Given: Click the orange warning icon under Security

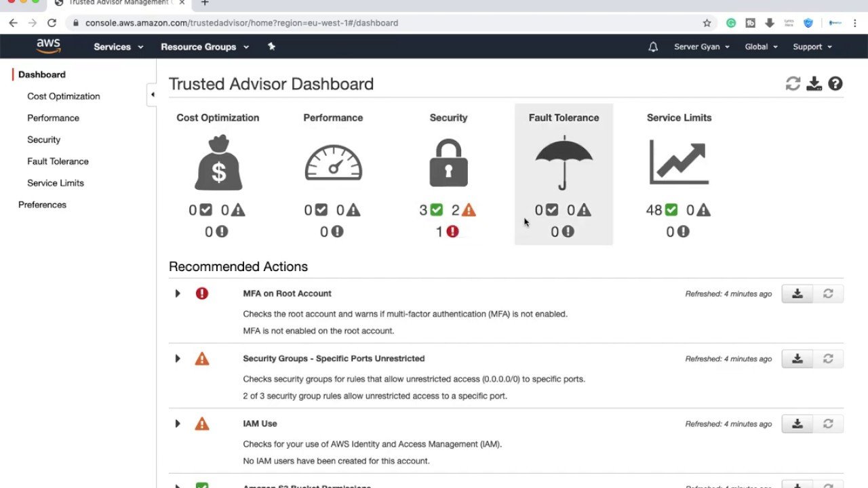Looking at the screenshot, I should click(469, 210).
